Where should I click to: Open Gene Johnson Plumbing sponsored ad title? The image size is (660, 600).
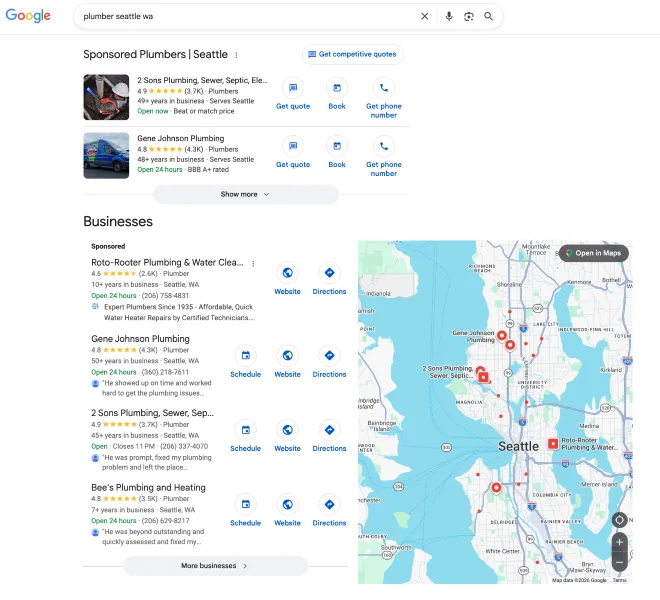click(x=181, y=139)
